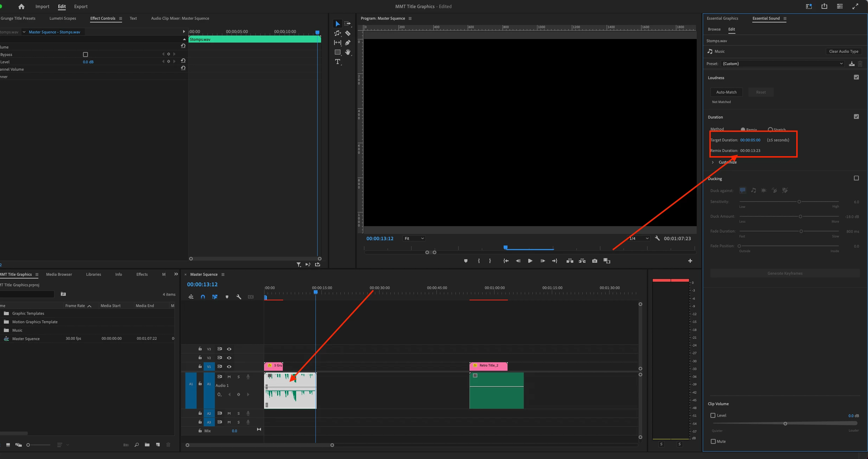Check the Mute checkbox in Clip Volume
868x459 pixels.
pos(713,441)
